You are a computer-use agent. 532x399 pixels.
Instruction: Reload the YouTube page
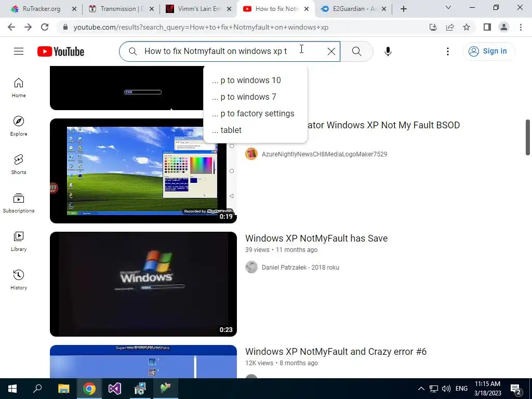pyautogui.click(x=45, y=27)
